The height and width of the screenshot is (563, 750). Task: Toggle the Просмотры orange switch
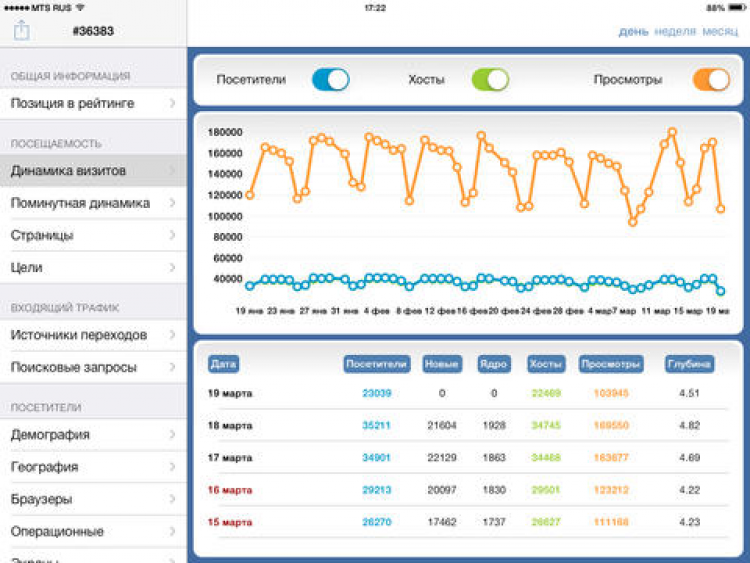pos(711,79)
